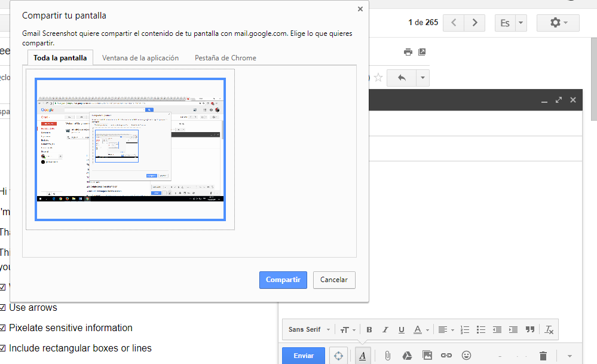Insert a link in the message
597x364 pixels.
446,356
